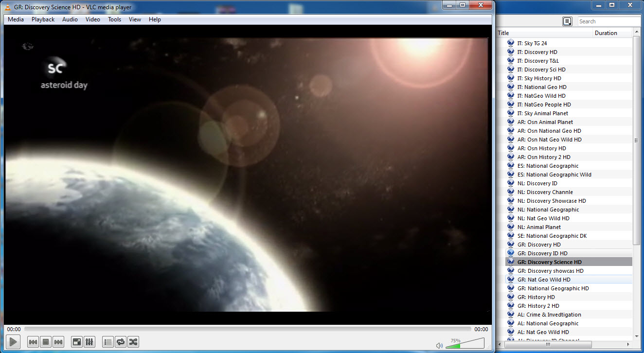Open extended settings equalizer icon
This screenshot has width=644, height=353.
(89, 342)
